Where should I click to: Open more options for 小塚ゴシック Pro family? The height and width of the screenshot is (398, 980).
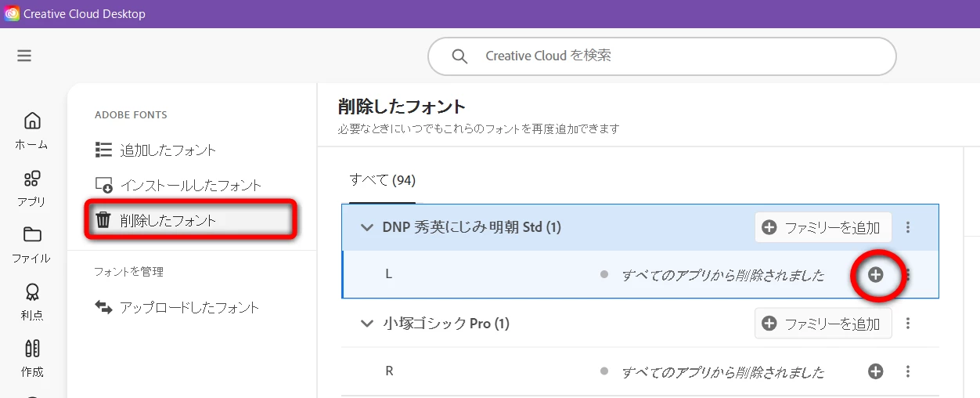pos(908,324)
